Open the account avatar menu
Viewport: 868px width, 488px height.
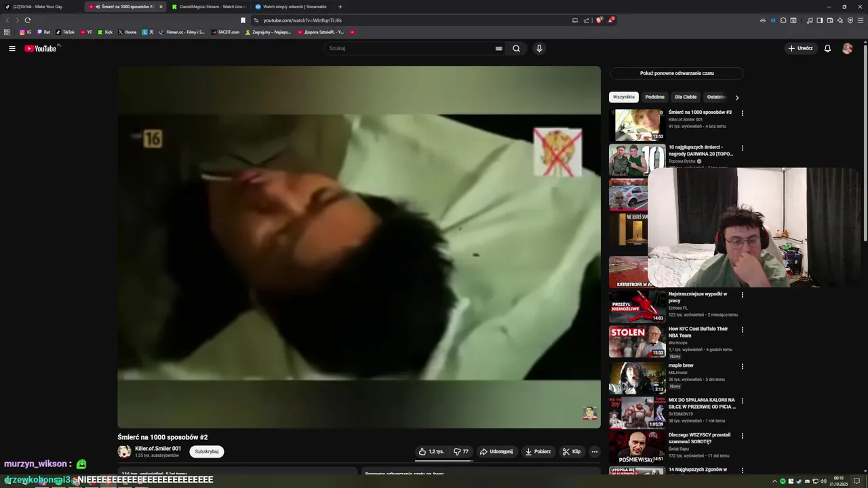pos(847,49)
